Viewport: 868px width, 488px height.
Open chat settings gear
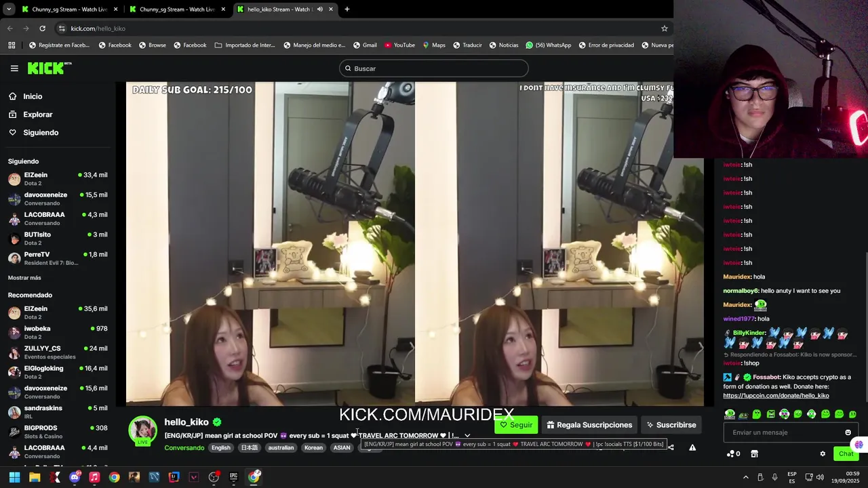[x=823, y=454]
